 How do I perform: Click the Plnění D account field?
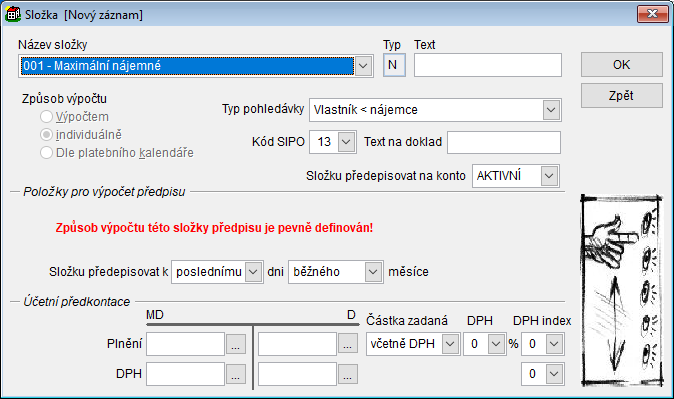(297, 344)
